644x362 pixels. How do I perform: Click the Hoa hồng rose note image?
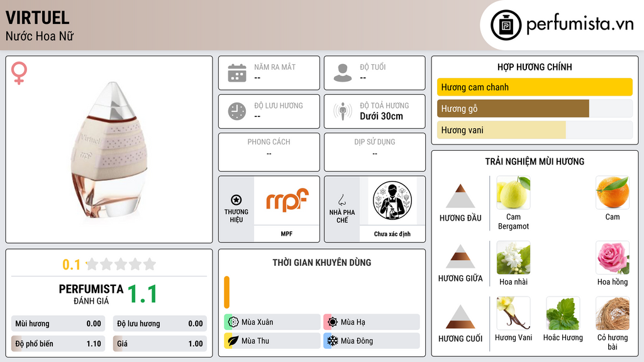click(613, 258)
